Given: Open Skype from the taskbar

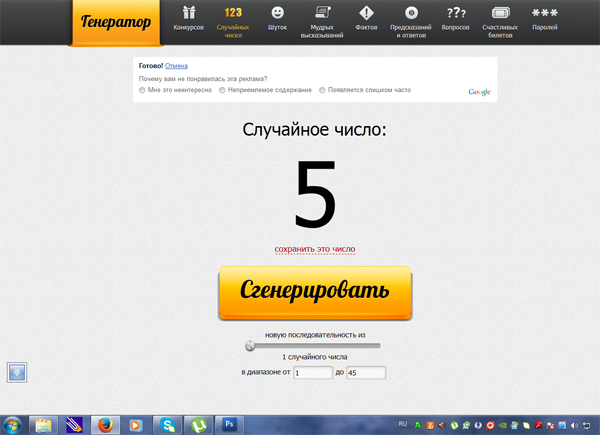Looking at the screenshot, I should (167, 425).
